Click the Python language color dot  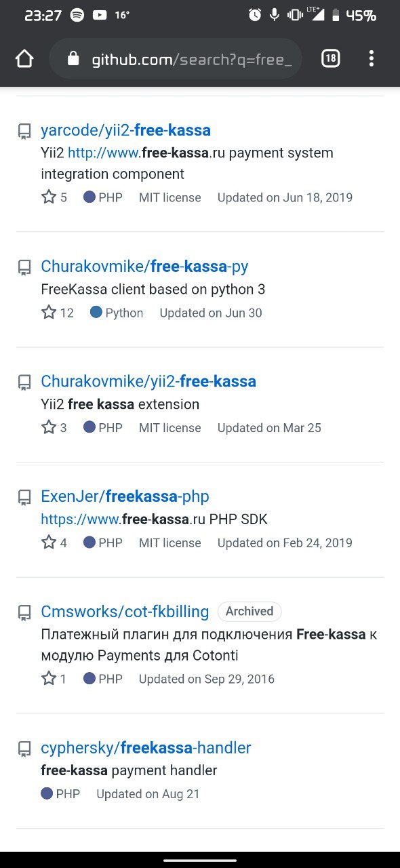[96, 313]
